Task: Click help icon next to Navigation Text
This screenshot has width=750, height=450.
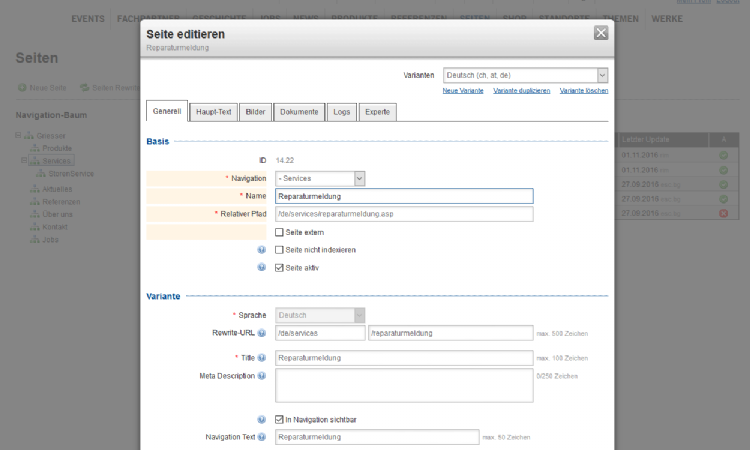Action: click(262, 437)
